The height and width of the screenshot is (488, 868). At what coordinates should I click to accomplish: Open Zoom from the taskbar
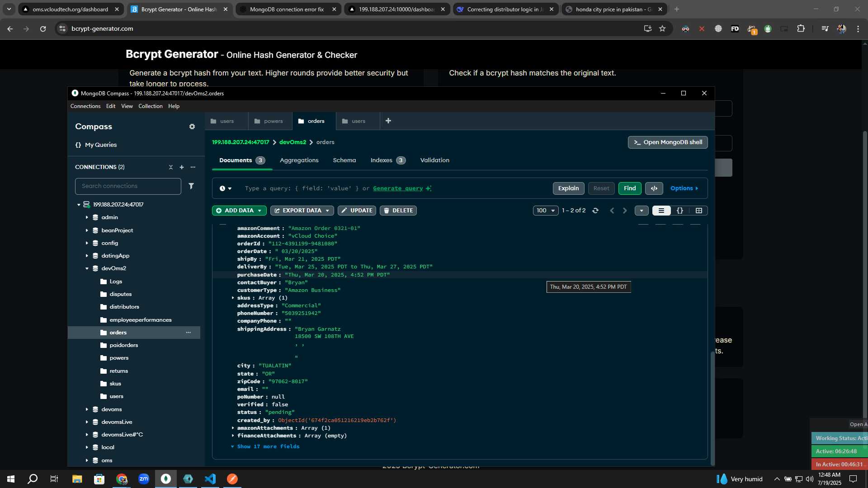pyautogui.click(x=144, y=479)
